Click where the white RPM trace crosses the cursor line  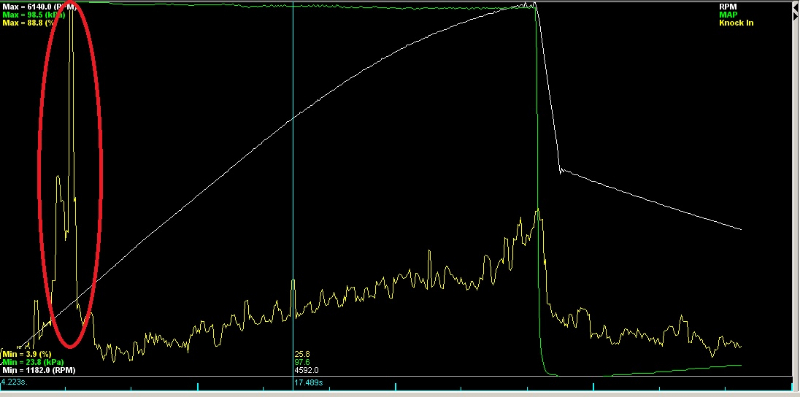293,118
